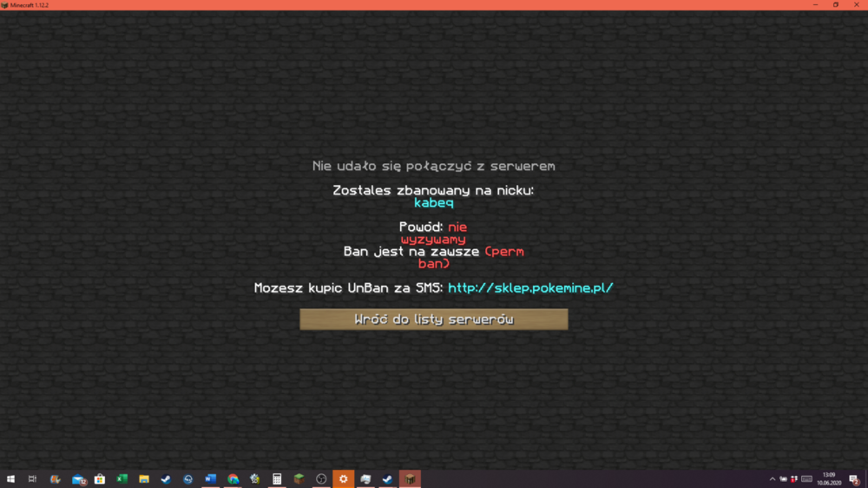The width and height of the screenshot is (868, 488).
Task: Switch to Word in the taskbar
Action: 210,478
